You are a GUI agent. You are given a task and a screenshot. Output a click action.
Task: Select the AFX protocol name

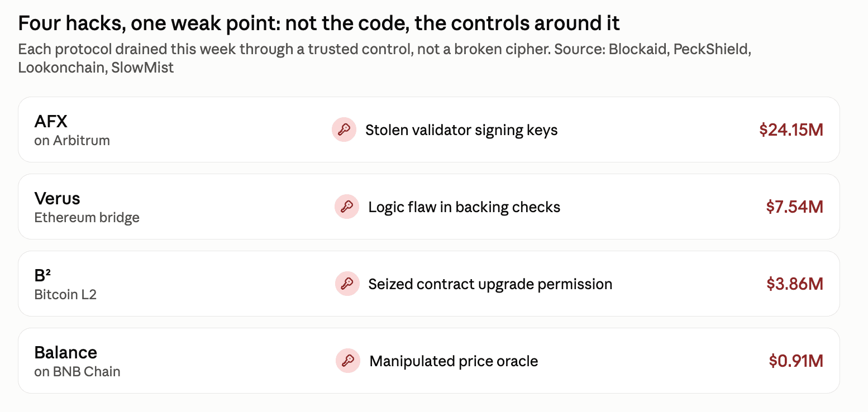(51, 122)
